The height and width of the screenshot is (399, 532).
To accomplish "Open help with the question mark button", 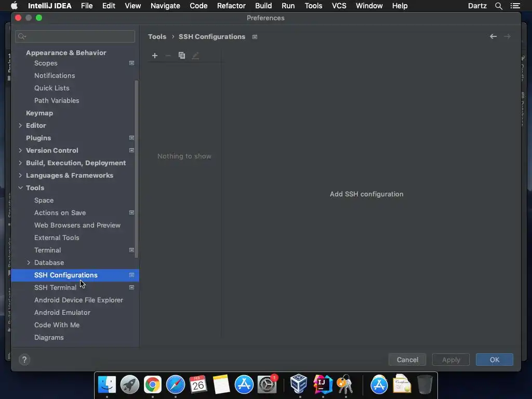I will point(24,360).
